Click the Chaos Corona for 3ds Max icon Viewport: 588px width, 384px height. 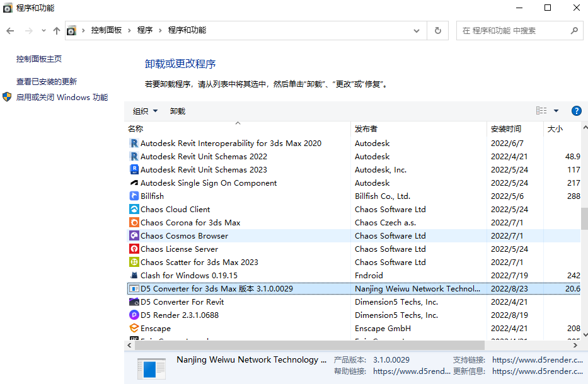pyautogui.click(x=134, y=223)
